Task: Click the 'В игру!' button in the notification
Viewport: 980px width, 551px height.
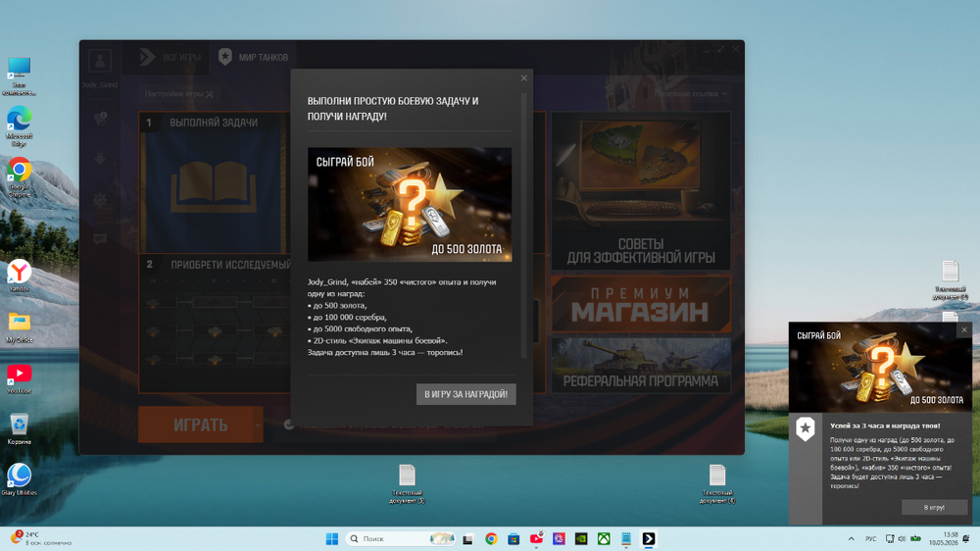Action: tap(934, 507)
